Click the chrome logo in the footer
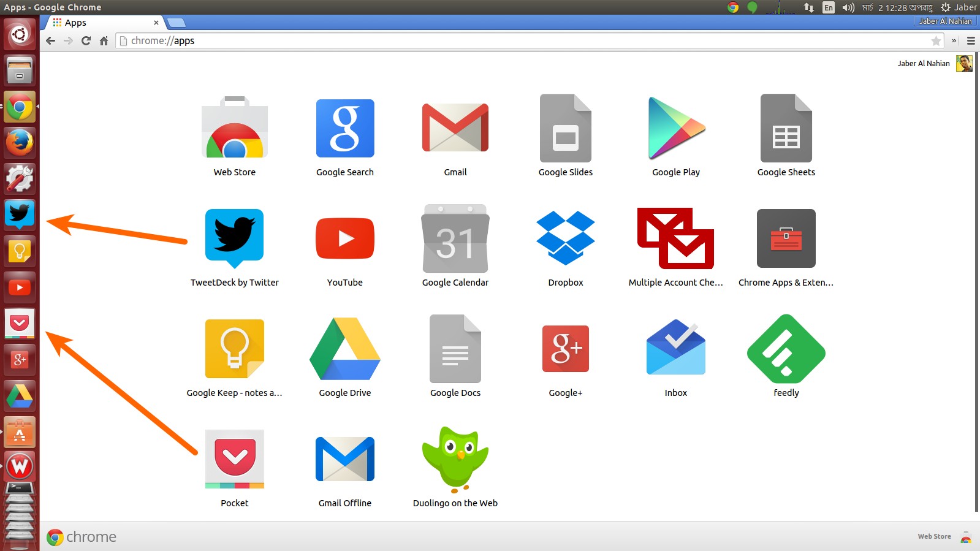 (x=82, y=537)
